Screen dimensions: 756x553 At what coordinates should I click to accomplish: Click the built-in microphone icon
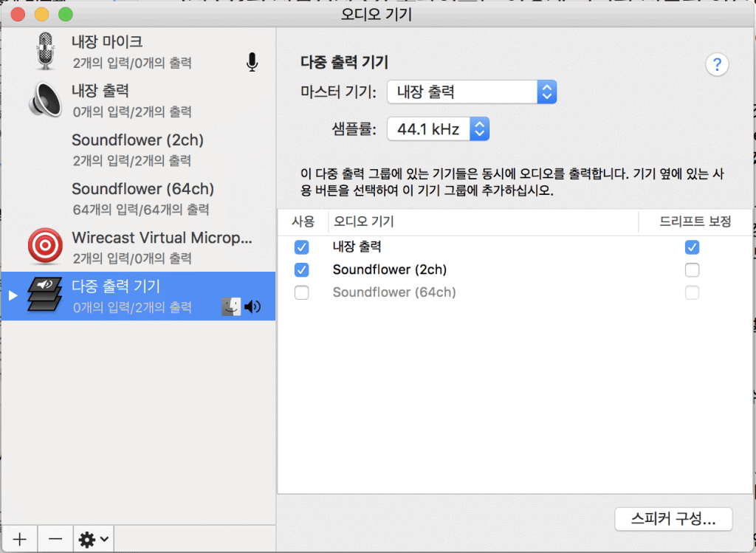click(x=46, y=51)
